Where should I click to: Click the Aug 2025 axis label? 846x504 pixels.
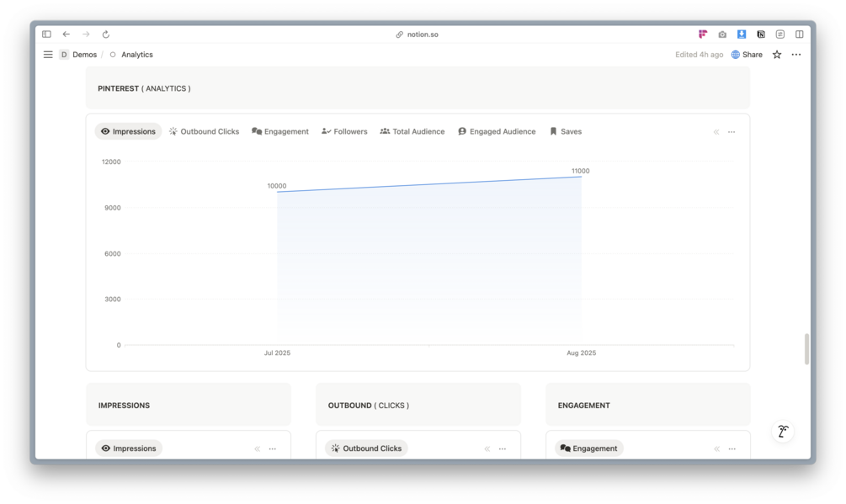tap(581, 353)
